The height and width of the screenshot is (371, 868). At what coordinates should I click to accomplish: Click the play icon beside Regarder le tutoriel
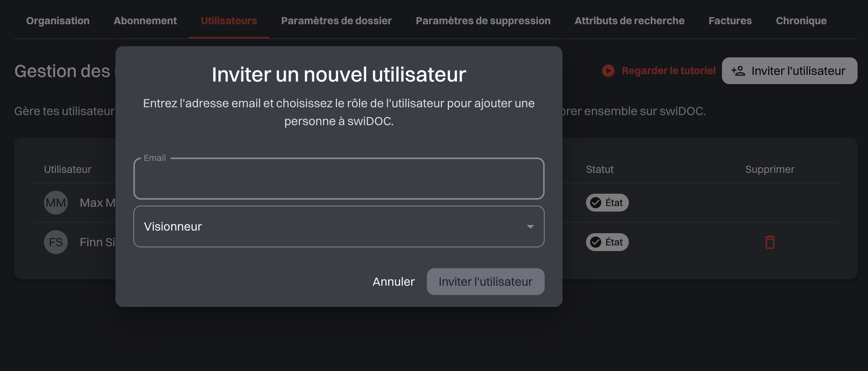click(x=608, y=71)
